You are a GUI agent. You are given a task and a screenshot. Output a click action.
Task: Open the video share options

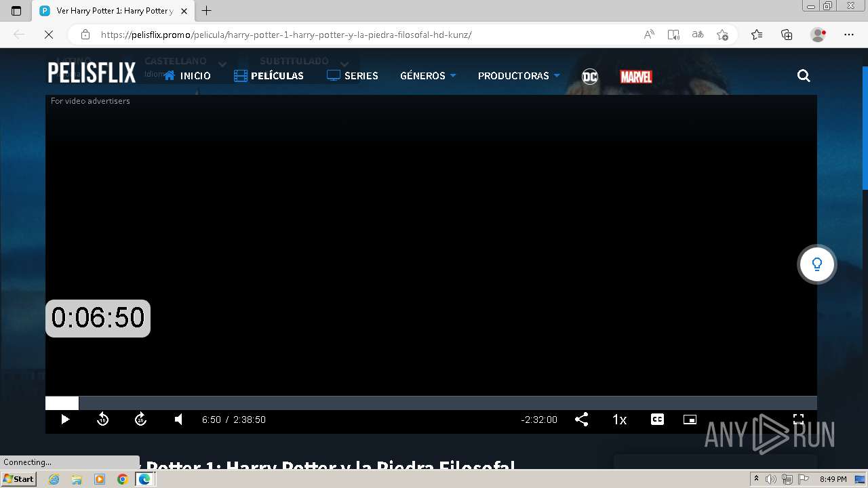point(581,420)
